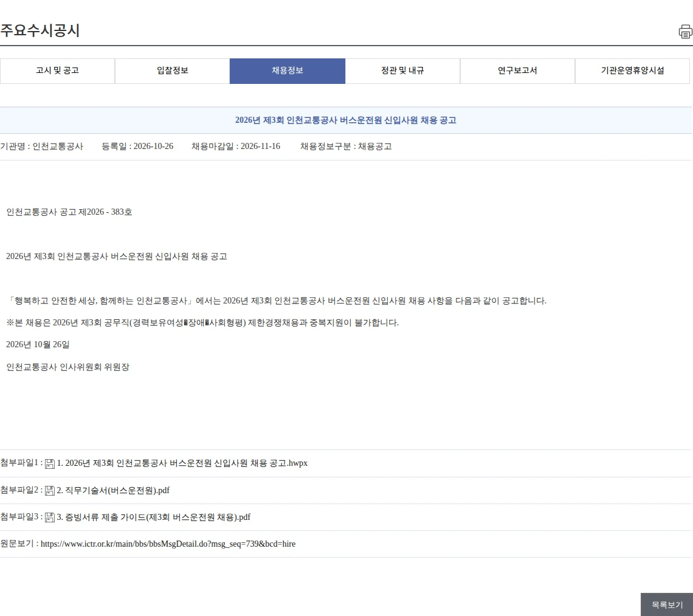The height and width of the screenshot is (616, 693).
Task: Click 등록일 : 2026-10-26 text
Action: click(x=137, y=147)
